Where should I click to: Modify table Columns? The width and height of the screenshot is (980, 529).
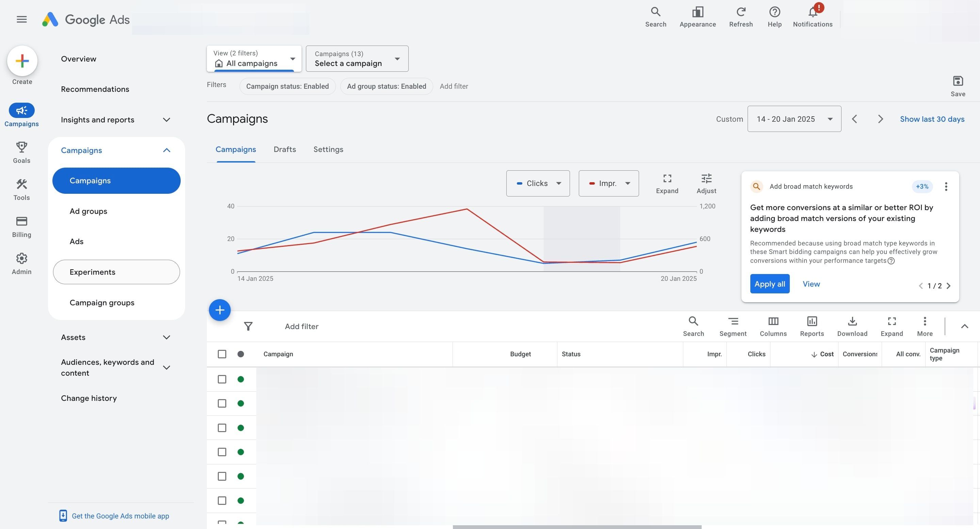pyautogui.click(x=773, y=326)
